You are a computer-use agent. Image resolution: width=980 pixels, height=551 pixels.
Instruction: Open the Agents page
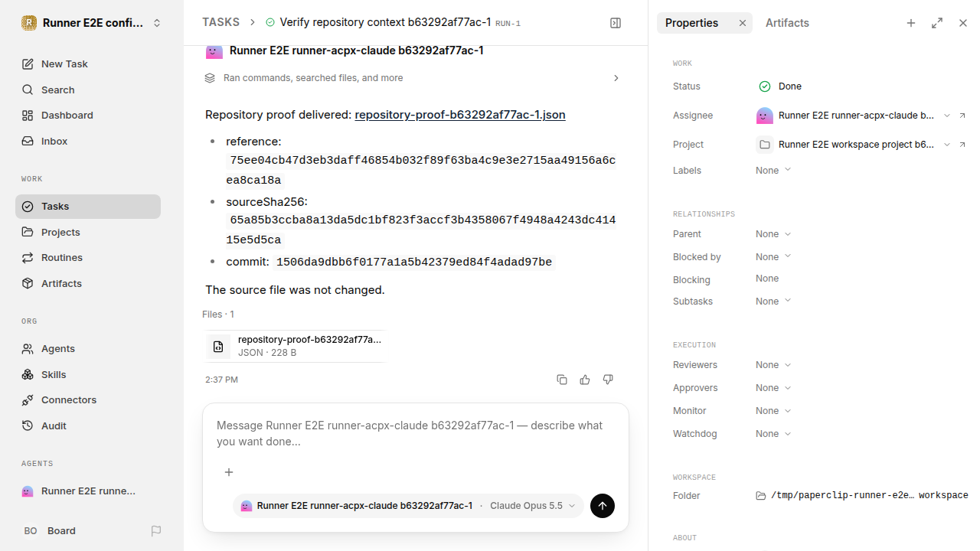[88, 348]
